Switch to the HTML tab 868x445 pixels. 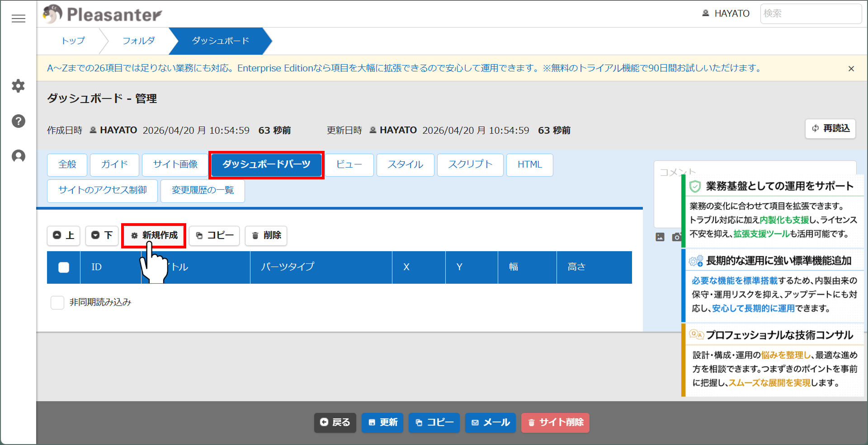pyautogui.click(x=530, y=165)
